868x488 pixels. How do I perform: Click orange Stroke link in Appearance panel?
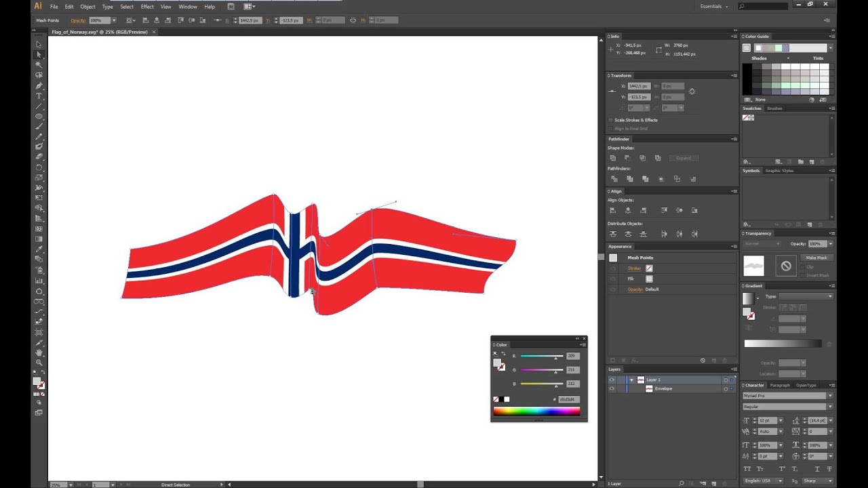tap(634, 268)
